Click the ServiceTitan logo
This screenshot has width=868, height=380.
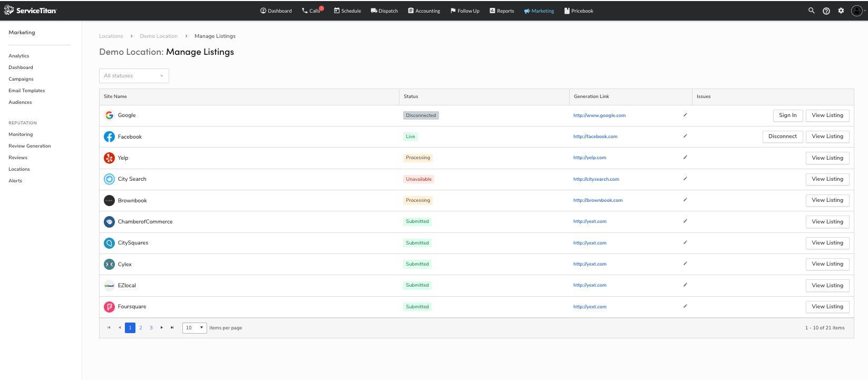[x=30, y=11]
